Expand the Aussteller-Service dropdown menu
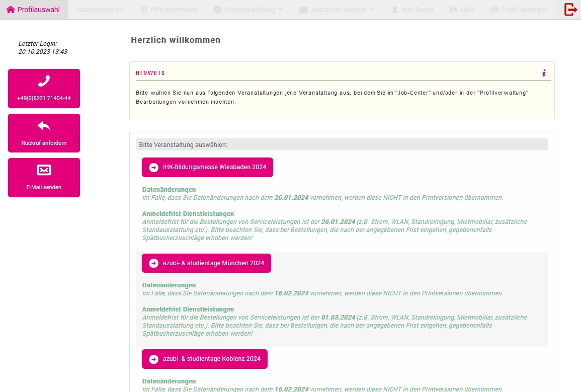 (337, 10)
